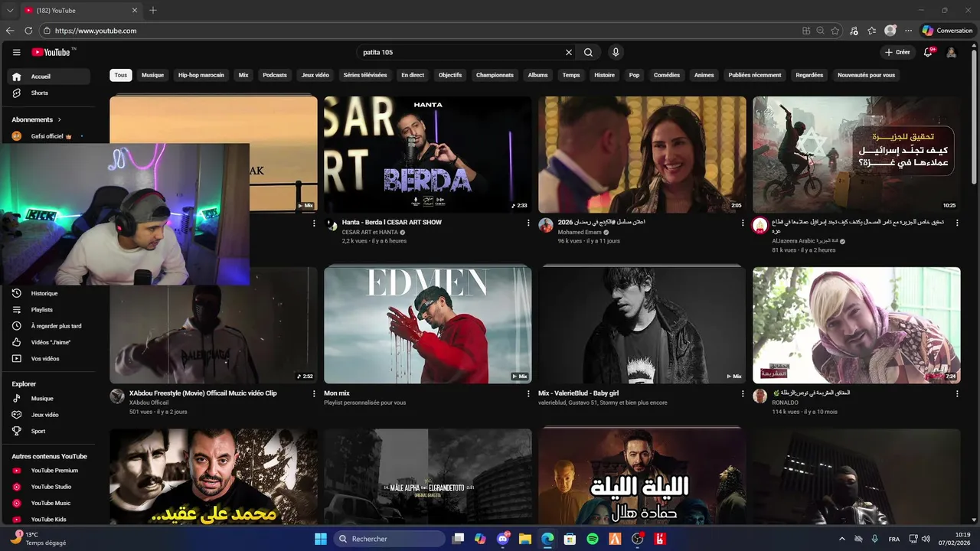
Task: Select the Tous filter chip
Action: click(120, 75)
